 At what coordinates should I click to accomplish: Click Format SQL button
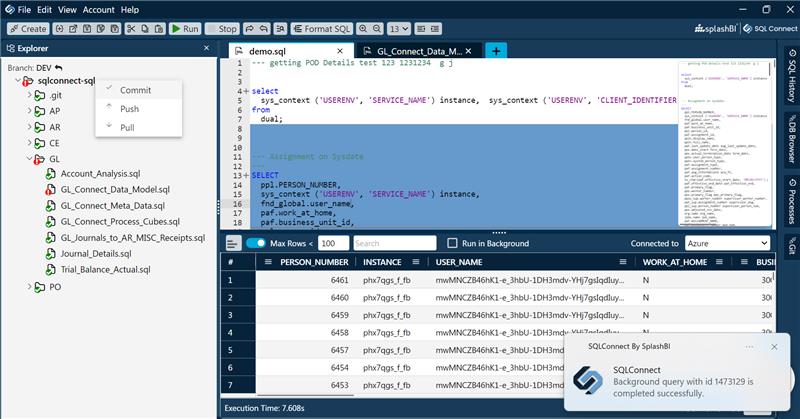[x=321, y=29]
